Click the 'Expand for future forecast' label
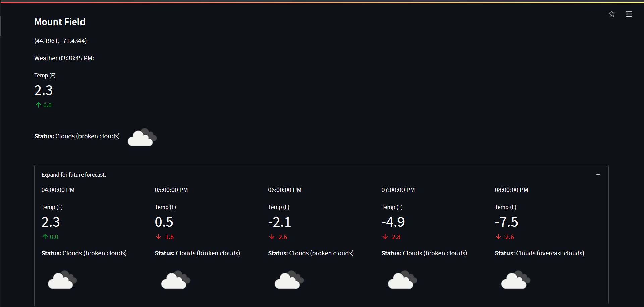The image size is (644, 307). click(74, 175)
